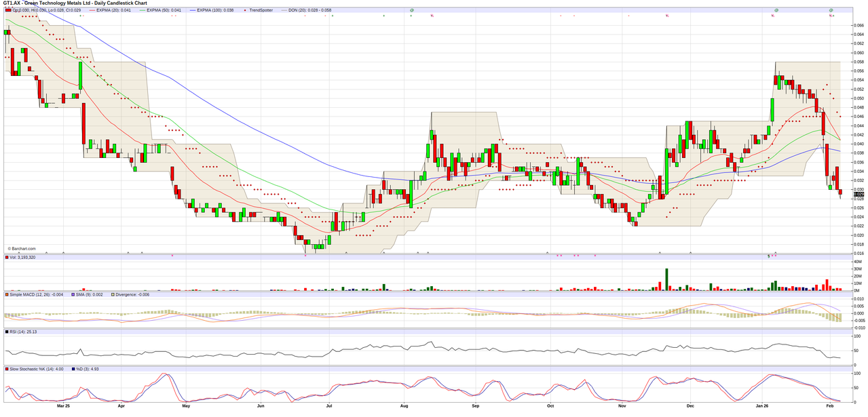Click the %D (3): 4.93 label

click(88, 369)
